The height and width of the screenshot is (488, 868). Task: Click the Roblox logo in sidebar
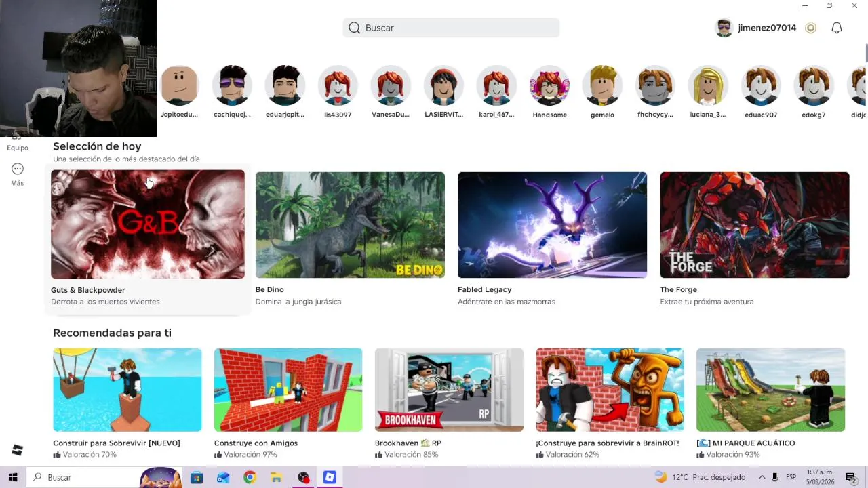click(x=18, y=450)
